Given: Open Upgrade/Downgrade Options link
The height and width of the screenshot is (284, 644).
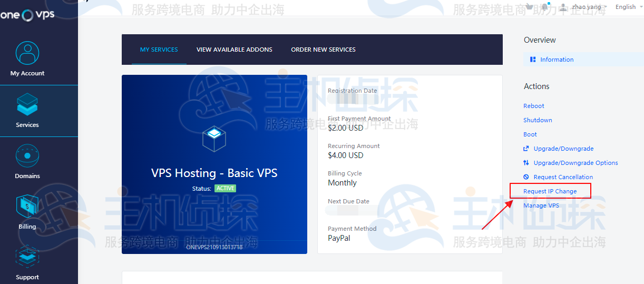Looking at the screenshot, I should coord(576,163).
